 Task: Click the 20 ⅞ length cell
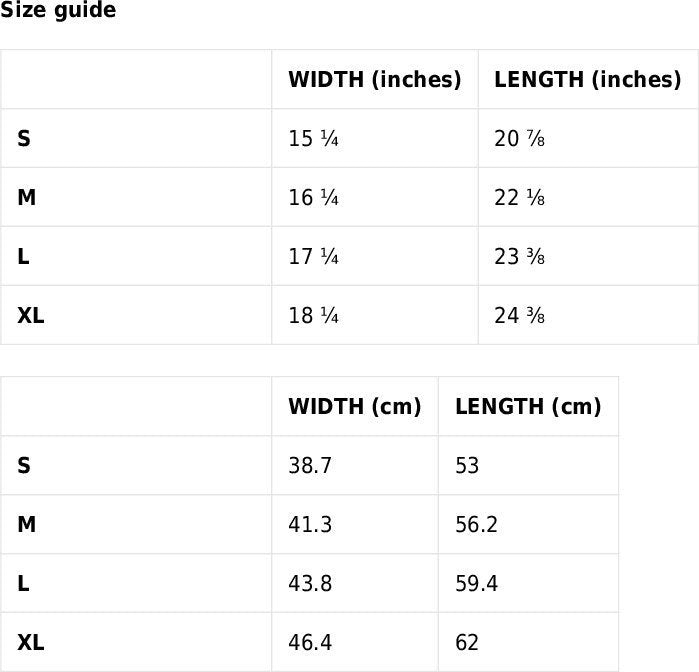(520, 139)
